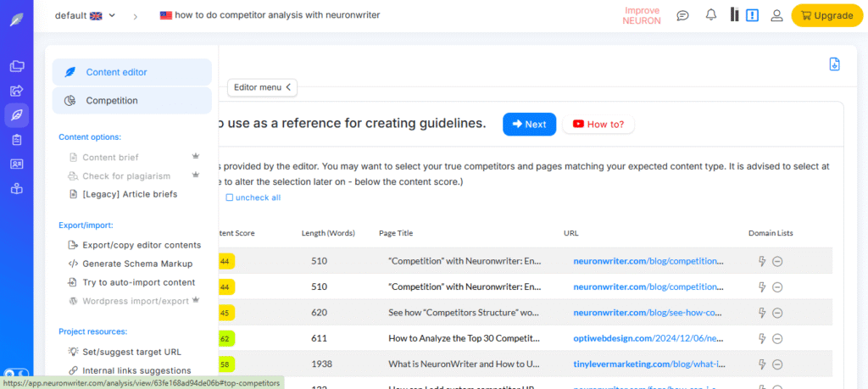Click the blue exclamation alert icon

(x=752, y=15)
